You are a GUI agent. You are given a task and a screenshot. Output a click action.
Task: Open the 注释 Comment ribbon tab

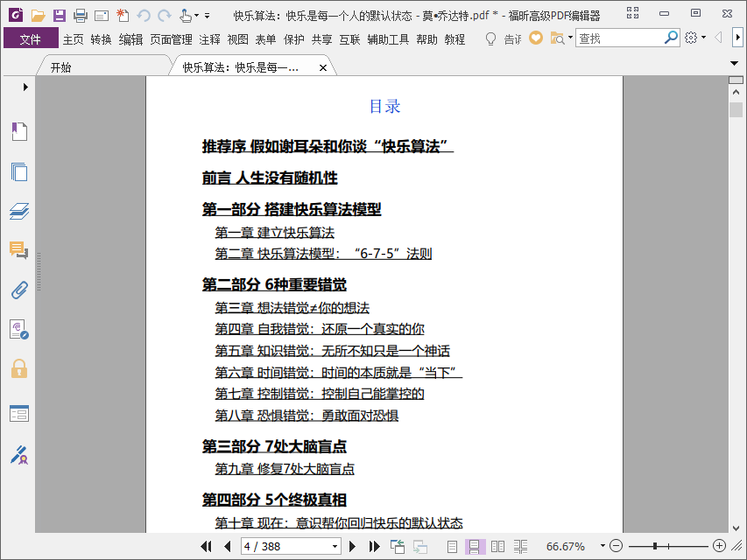point(209,39)
